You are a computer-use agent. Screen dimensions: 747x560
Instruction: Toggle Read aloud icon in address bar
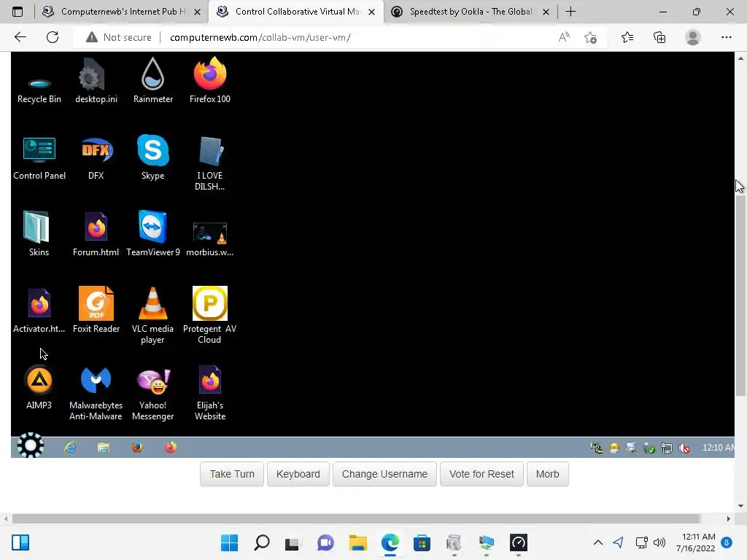[x=564, y=37]
